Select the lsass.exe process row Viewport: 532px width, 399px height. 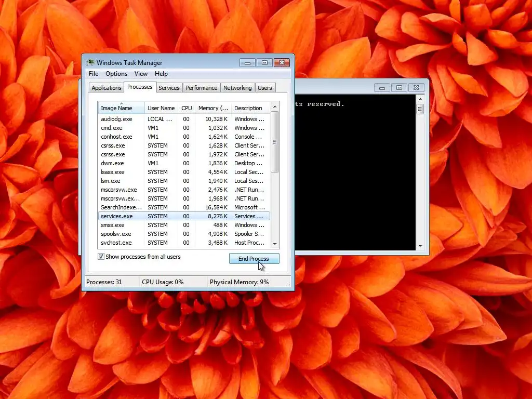point(184,172)
